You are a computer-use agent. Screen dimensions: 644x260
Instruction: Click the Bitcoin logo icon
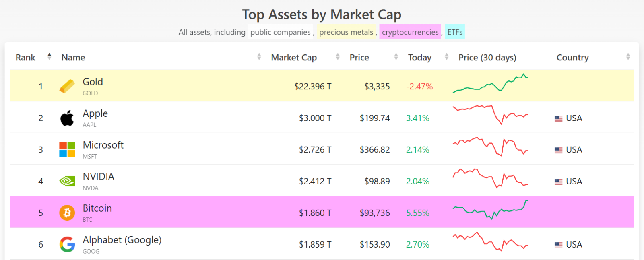coord(67,213)
